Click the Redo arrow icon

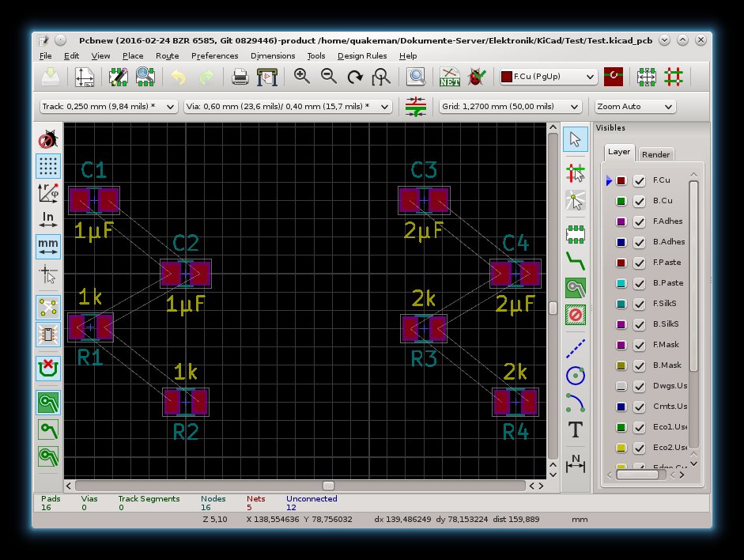206,77
